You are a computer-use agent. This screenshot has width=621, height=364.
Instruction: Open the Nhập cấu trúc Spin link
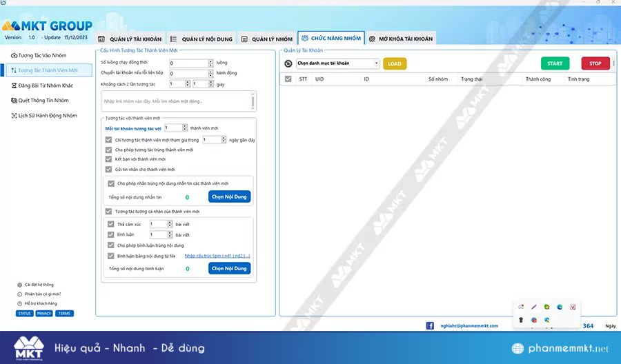tap(217, 256)
